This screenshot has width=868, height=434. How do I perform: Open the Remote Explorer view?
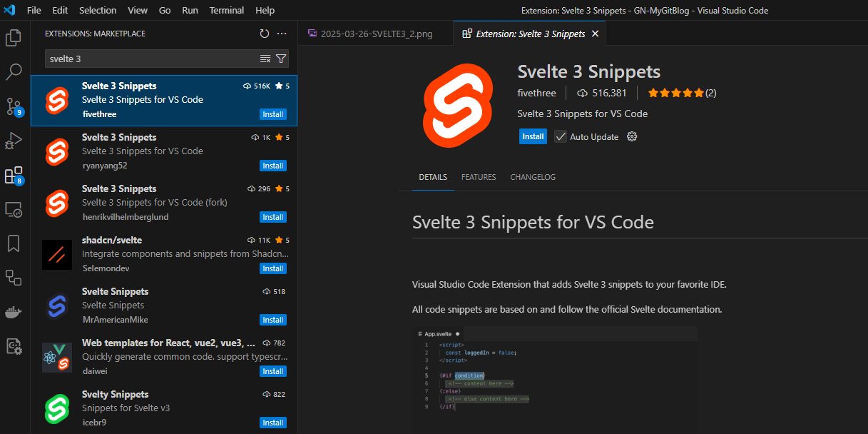pos(14,209)
